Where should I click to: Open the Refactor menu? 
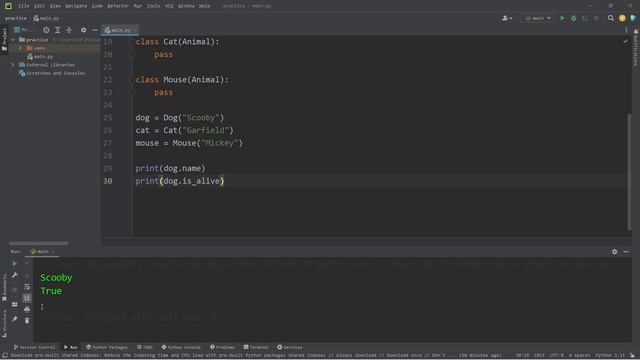pyautogui.click(x=118, y=6)
